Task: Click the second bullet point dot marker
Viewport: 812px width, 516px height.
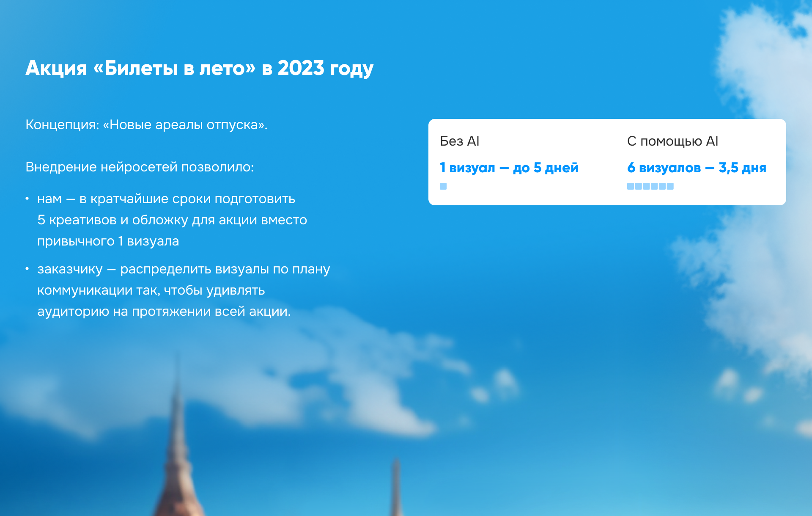Action: pyautogui.click(x=27, y=269)
